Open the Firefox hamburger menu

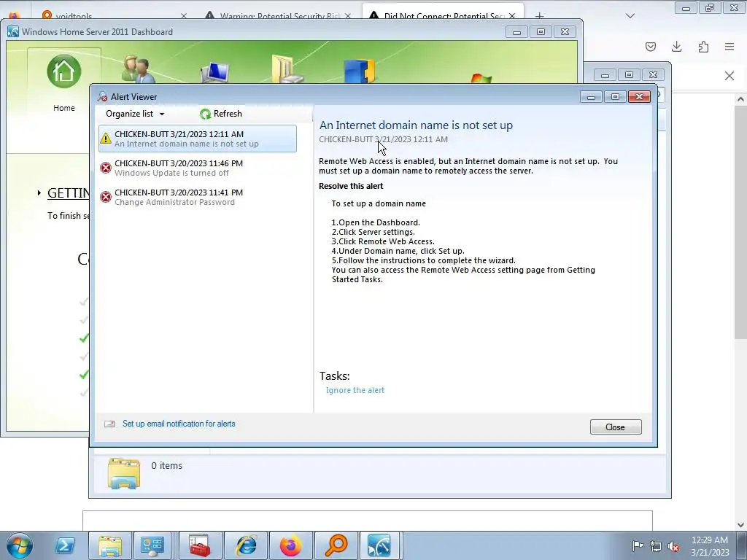(x=729, y=47)
